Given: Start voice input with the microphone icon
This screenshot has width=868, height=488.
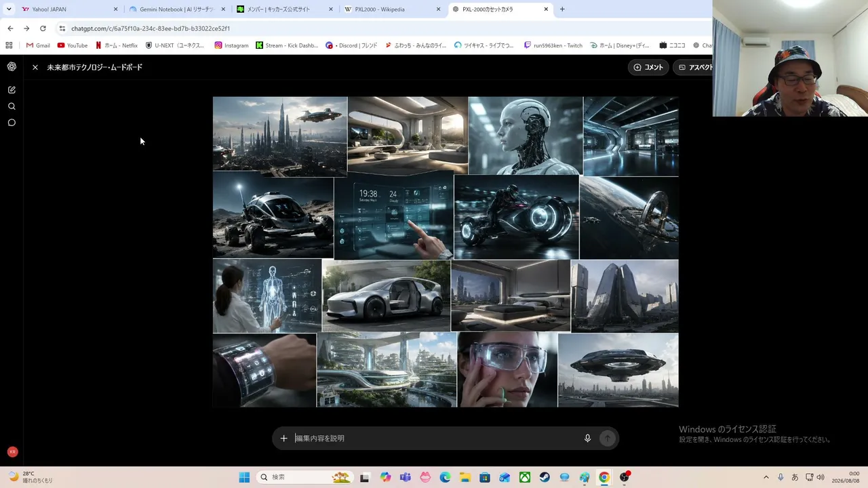Looking at the screenshot, I should click(x=588, y=439).
